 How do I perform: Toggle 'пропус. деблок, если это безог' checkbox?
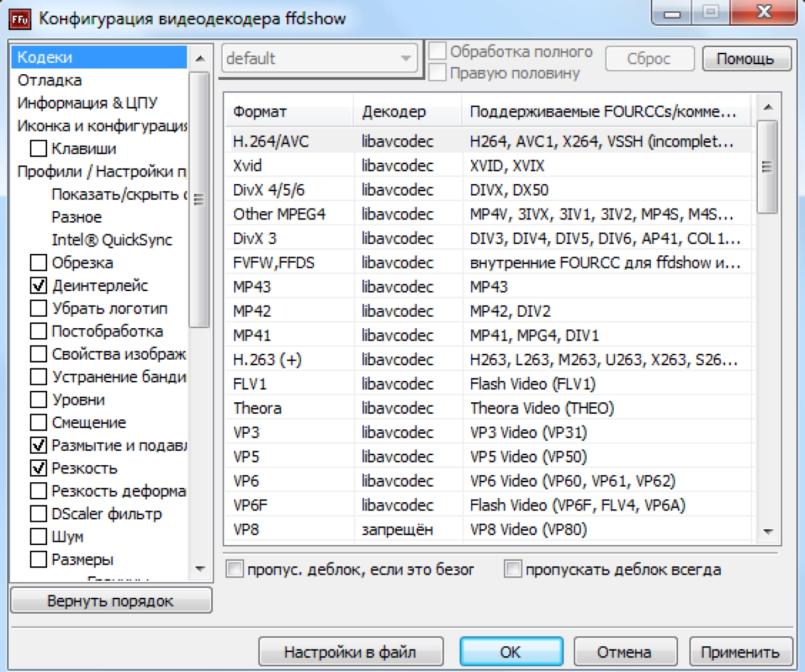[235, 569]
